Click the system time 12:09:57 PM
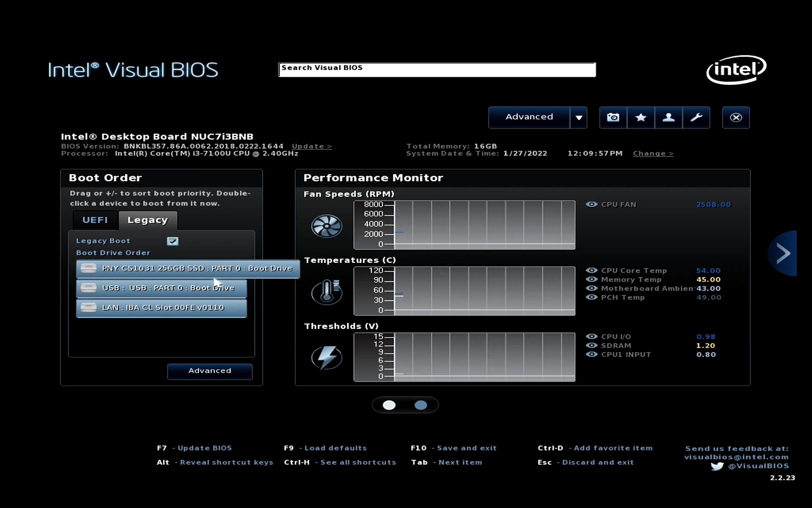Image resolution: width=812 pixels, height=508 pixels. pyautogui.click(x=595, y=153)
